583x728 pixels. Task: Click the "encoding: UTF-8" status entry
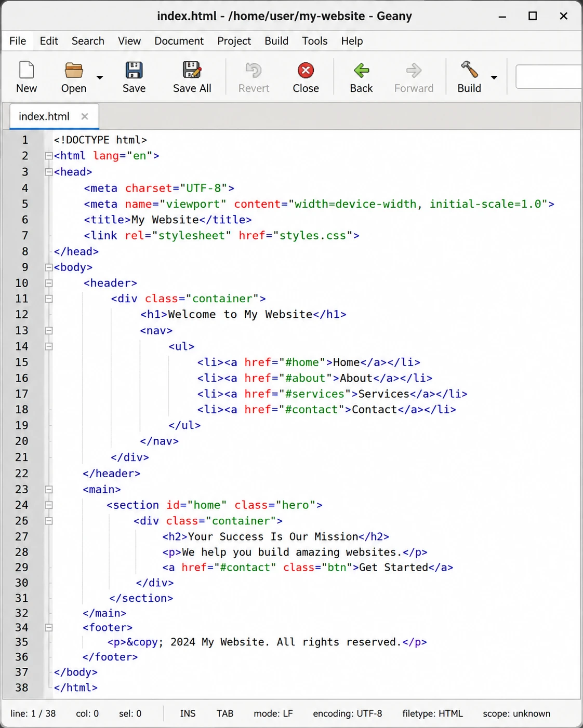tap(347, 713)
